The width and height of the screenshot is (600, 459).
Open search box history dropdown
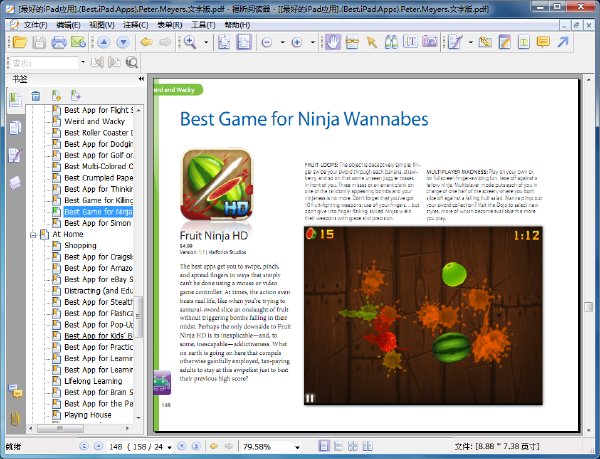point(83,62)
